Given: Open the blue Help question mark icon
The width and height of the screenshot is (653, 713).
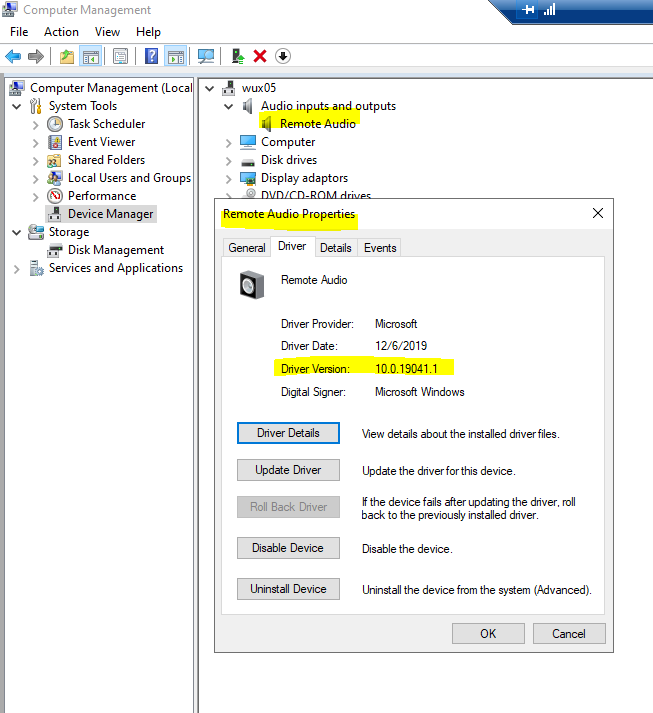Looking at the screenshot, I should pyautogui.click(x=151, y=56).
